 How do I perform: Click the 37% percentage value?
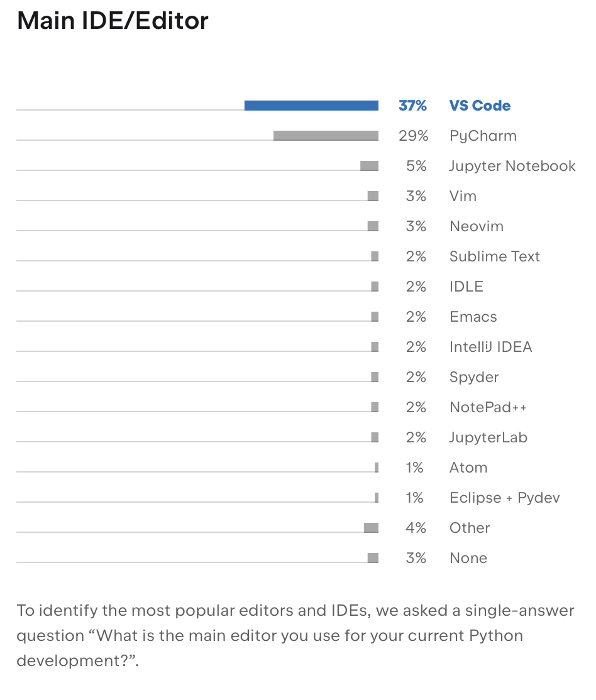tap(412, 106)
